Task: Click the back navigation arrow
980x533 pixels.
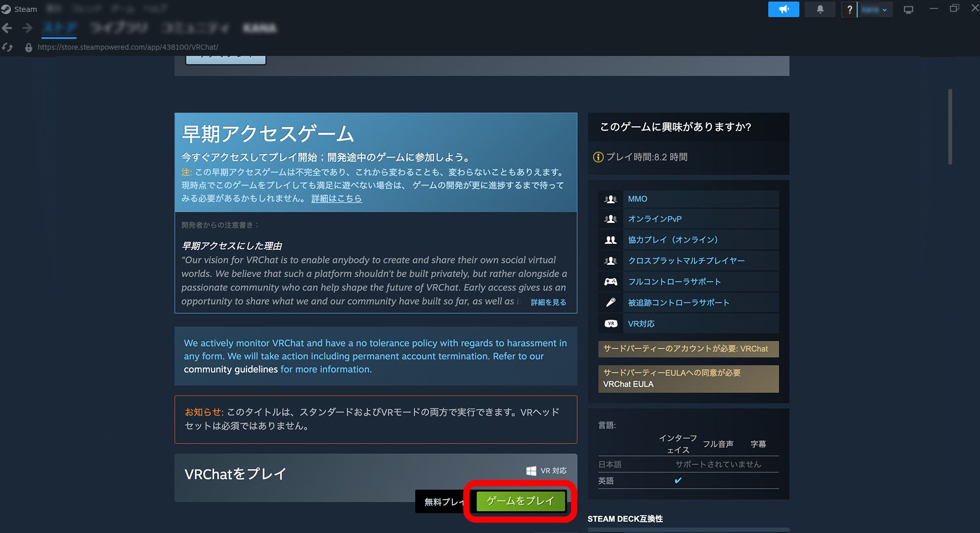Action: pyautogui.click(x=7, y=28)
